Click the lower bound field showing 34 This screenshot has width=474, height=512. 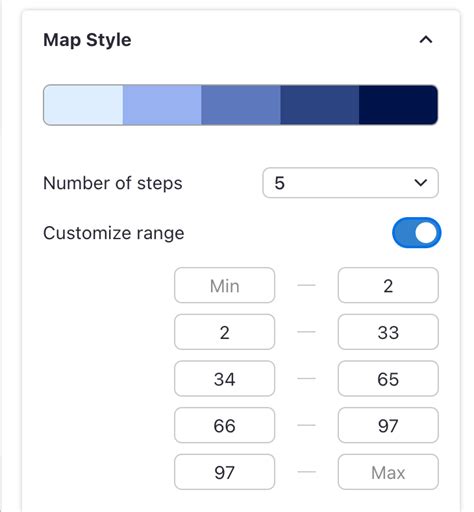point(225,379)
